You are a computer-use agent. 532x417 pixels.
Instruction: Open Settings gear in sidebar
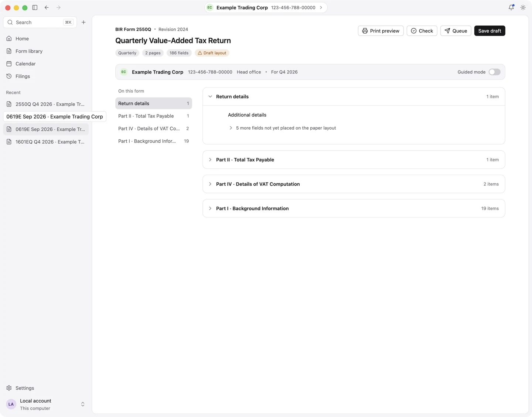point(46,388)
